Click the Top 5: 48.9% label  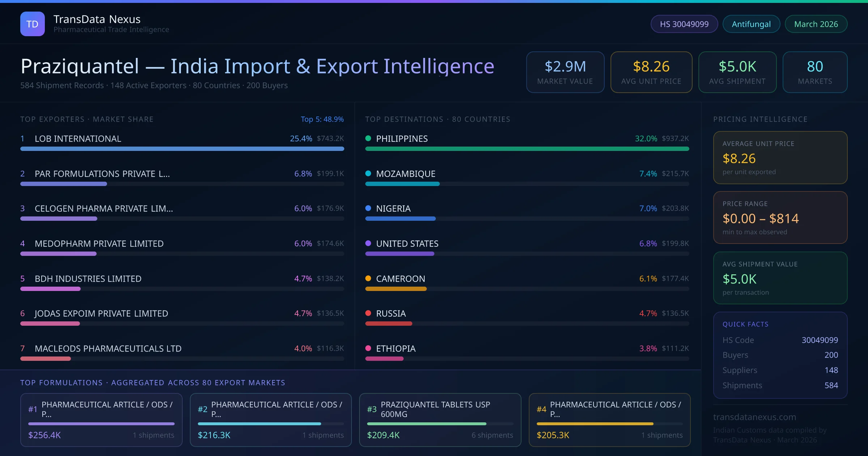(x=322, y=119)
